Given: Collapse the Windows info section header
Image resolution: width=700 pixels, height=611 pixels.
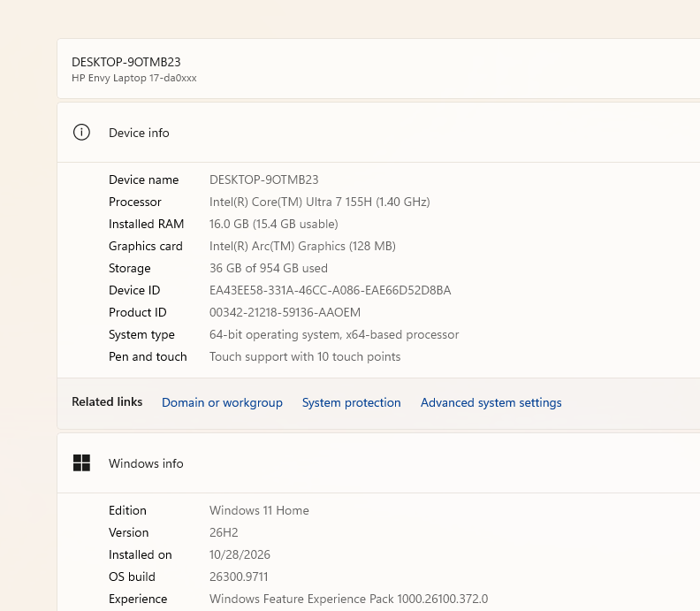Looking at the screenshot, I should point(378,463).
